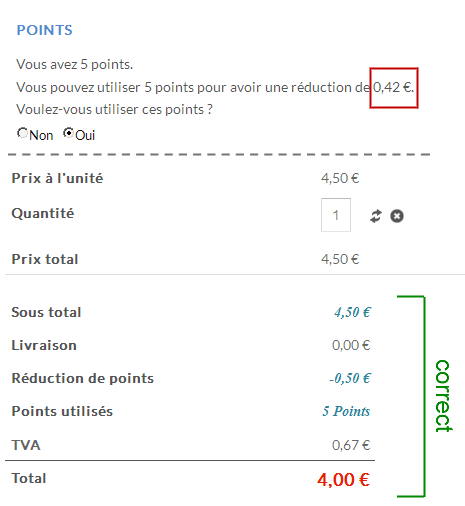Click the Prix à l'unité label
Viewport: 465px width, 506px height.
tap(57, 178)
